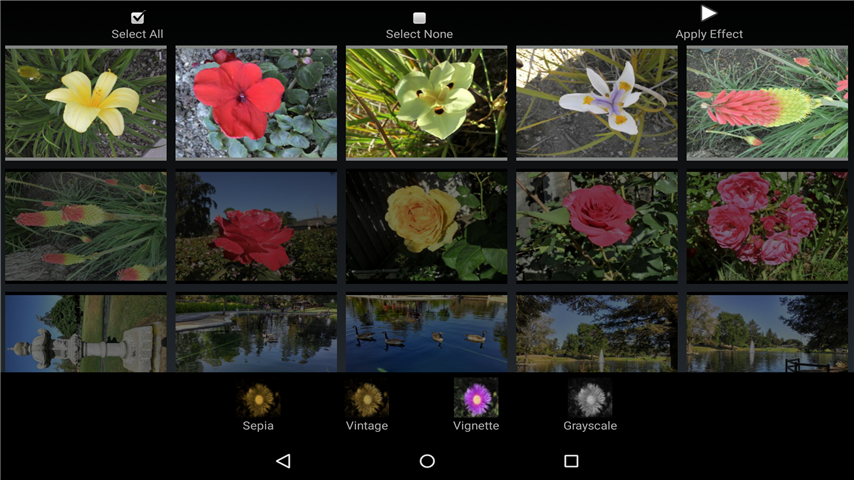Click the Apply Effect label
The image size is (854, 480).
(709, 34)
